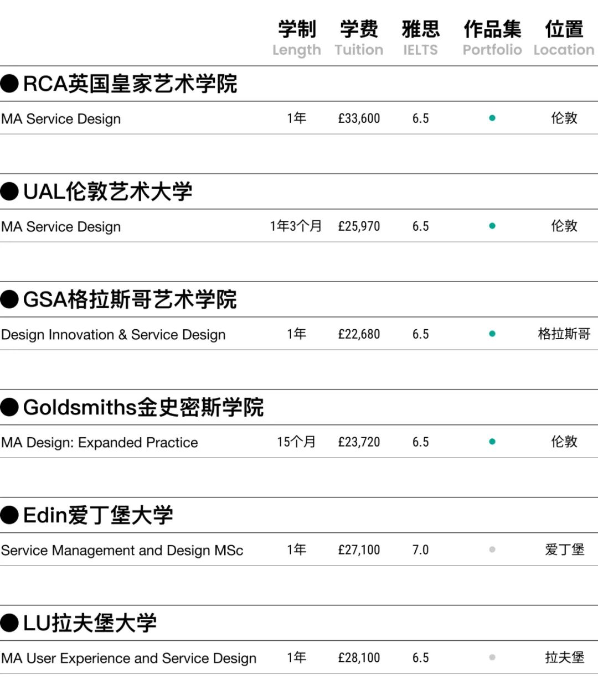Viewport: 598px width, 700px height.
Task: Click the black bullet beside Goldsmiths金史密斯学院
Action: click(x=9, y=407)
